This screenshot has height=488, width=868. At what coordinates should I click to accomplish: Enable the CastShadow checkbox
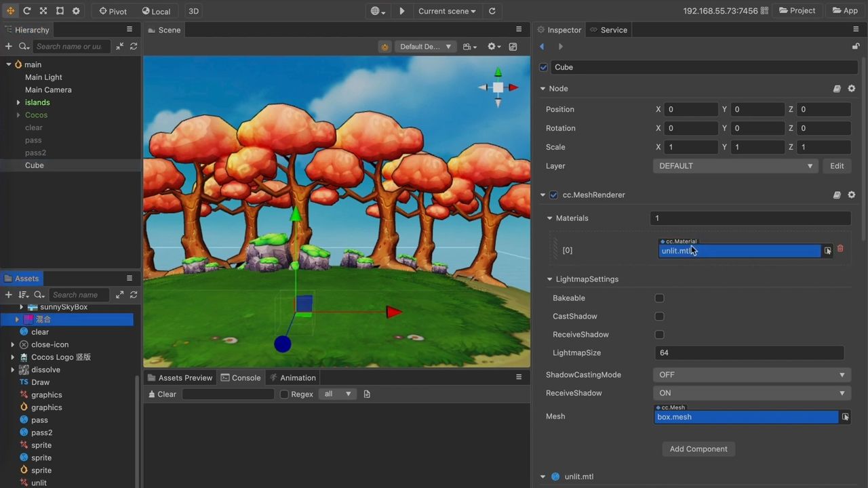(659, 317)
